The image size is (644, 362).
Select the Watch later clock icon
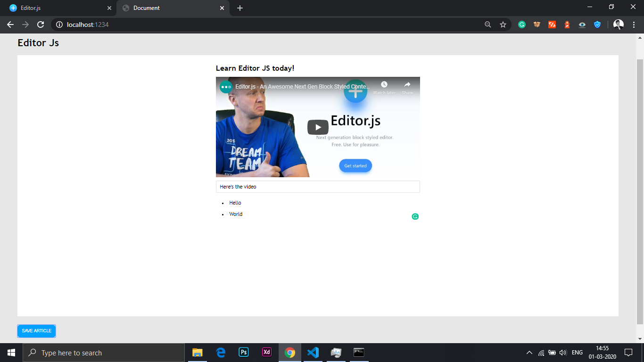click(384, 85)
